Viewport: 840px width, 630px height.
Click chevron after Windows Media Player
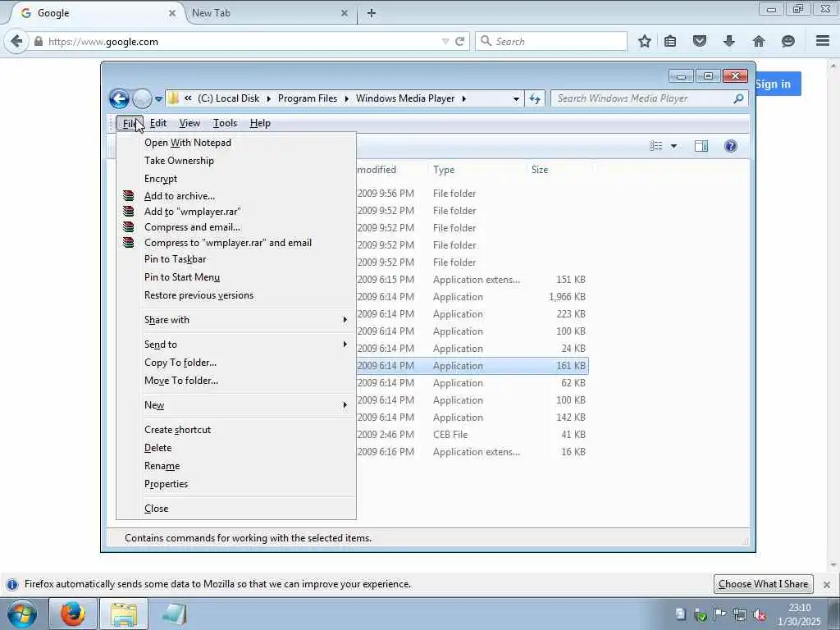[464, 98]
